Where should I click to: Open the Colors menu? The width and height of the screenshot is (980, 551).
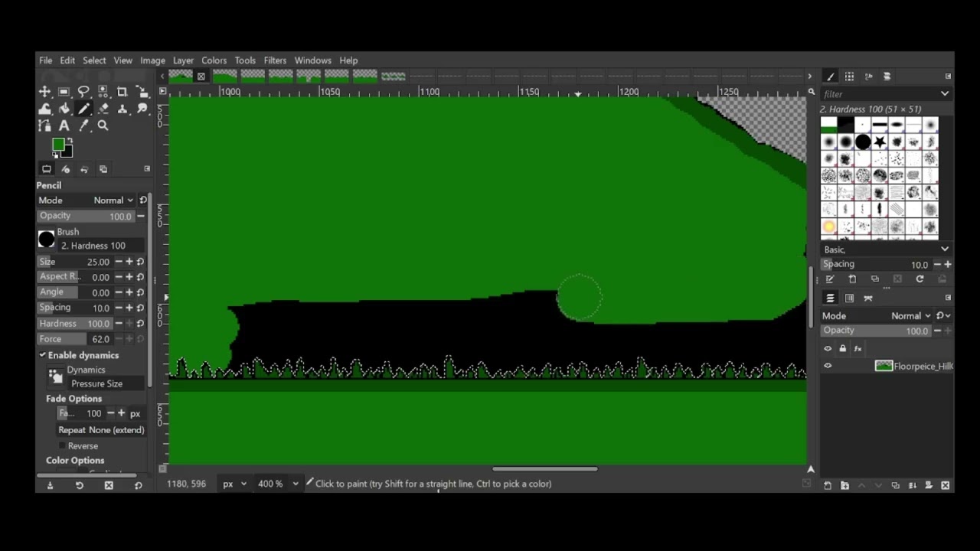[x=214, y=60]
